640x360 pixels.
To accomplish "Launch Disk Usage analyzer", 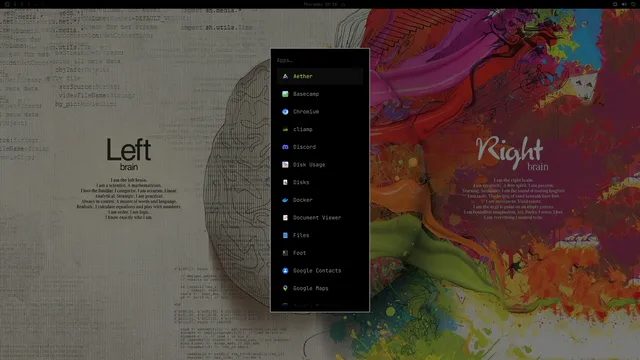I will [320, 164].
